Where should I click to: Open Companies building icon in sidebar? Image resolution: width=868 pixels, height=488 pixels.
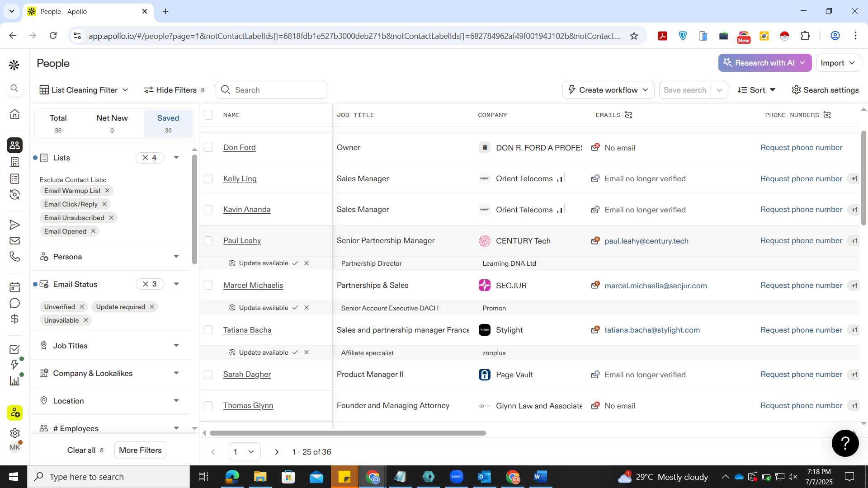point(14,162)
